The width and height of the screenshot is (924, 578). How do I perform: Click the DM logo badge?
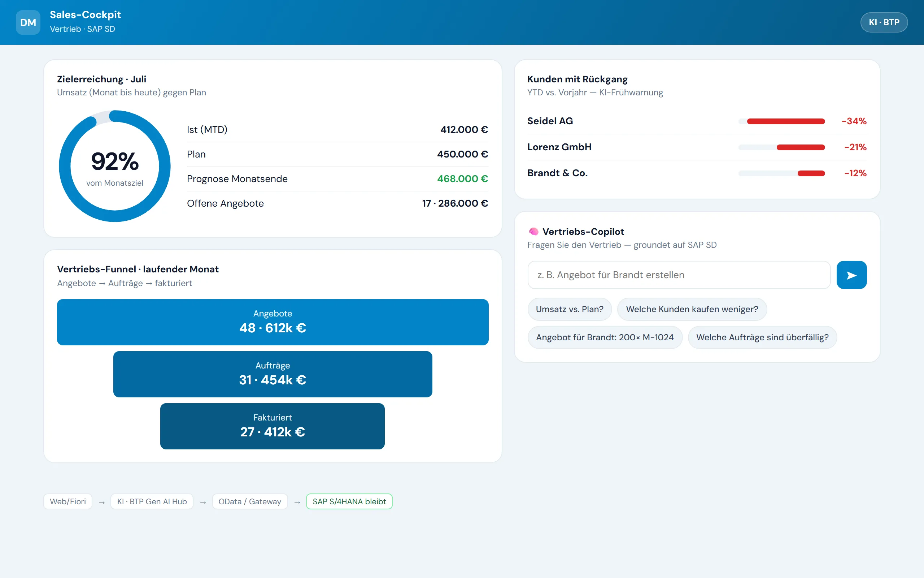(x=28, y=22)
